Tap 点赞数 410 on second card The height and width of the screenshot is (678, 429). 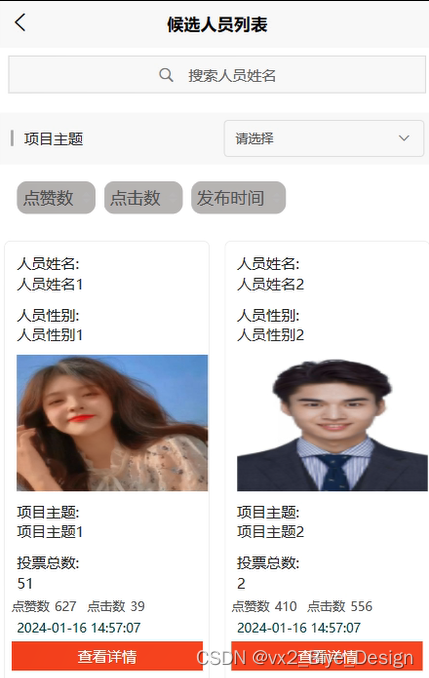[x=264, y=606]
